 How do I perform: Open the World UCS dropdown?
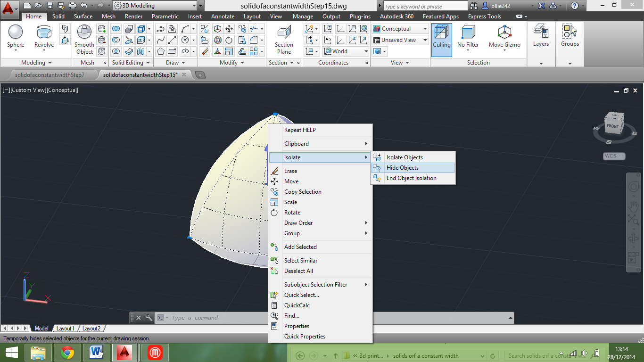(346, 51)
